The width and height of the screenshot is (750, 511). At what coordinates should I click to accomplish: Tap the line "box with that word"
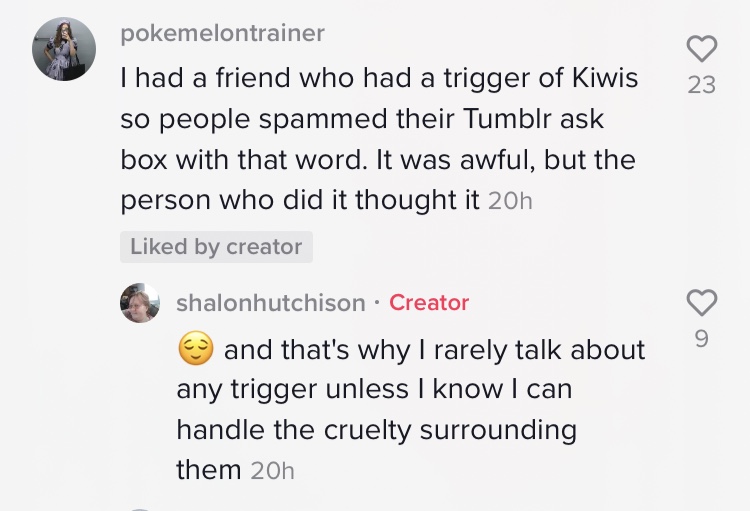click(378, 159)
